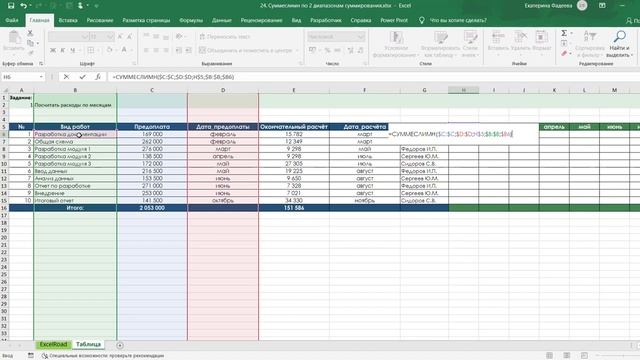Open Буфер обмена dialog launcher
The image size is (640, 360).
pos(41,64)
